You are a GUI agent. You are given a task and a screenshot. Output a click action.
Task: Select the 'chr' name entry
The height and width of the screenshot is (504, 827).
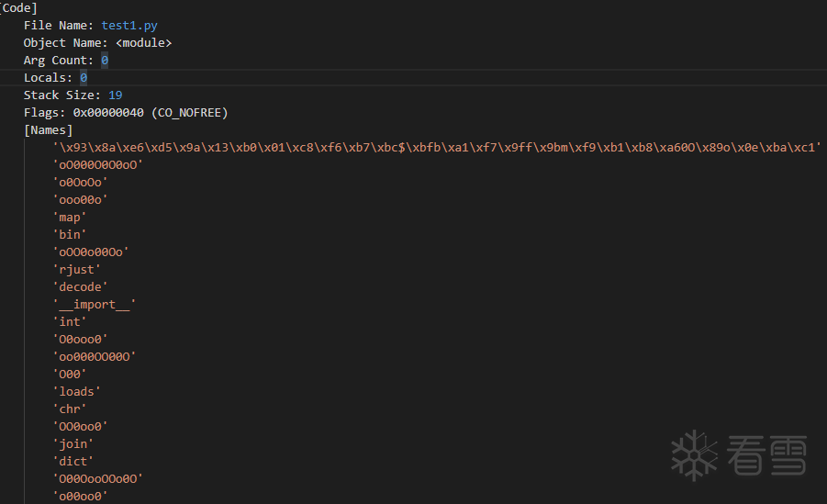pos(70,409)
